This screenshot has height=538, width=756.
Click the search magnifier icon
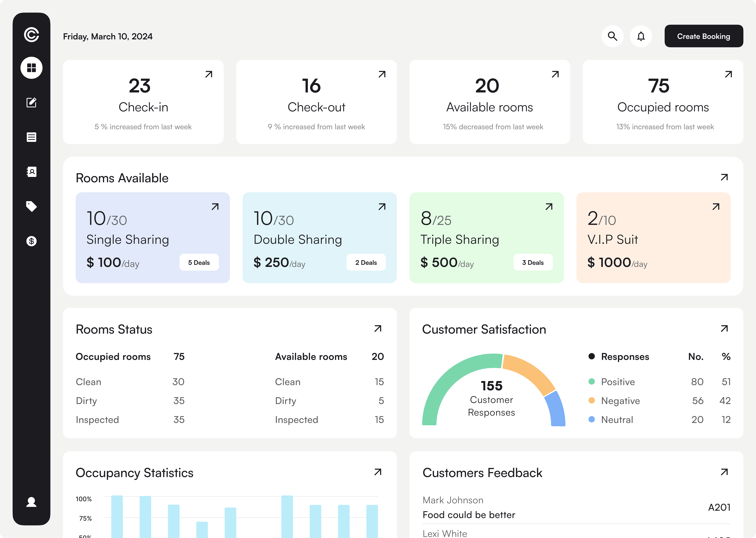612,36
